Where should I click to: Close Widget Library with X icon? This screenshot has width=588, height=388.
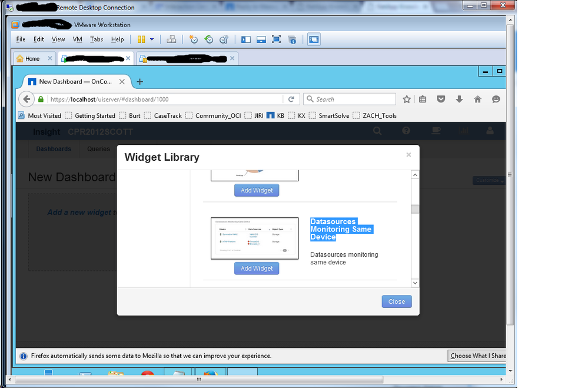click(x=408, y=155)
